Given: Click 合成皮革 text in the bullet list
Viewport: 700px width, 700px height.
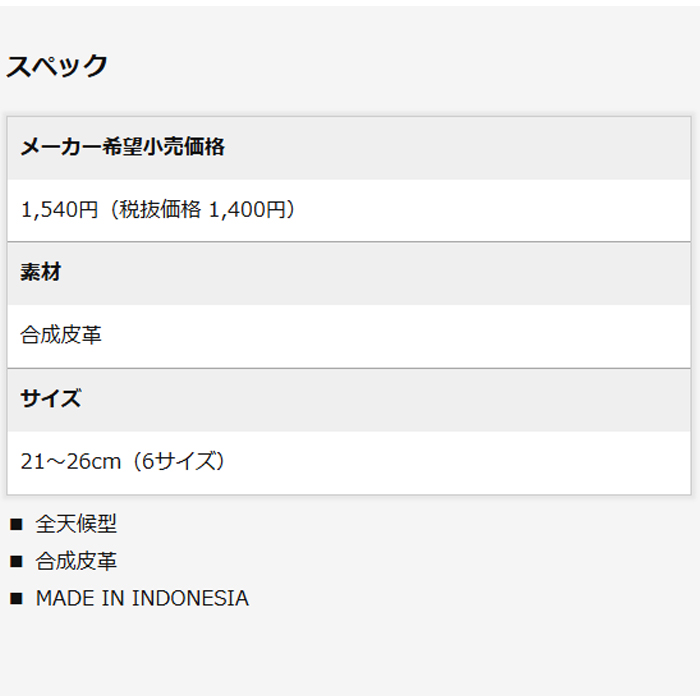Looking at the screenshot, I should click(76, 562).
